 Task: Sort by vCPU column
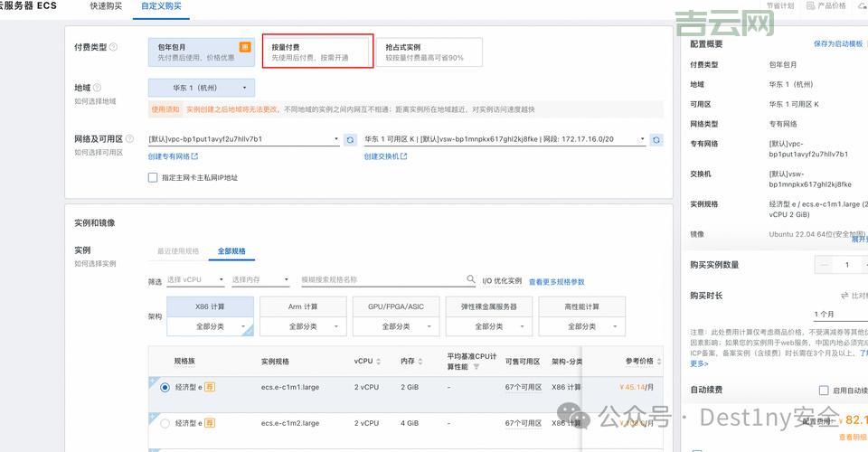pos(379,362)
